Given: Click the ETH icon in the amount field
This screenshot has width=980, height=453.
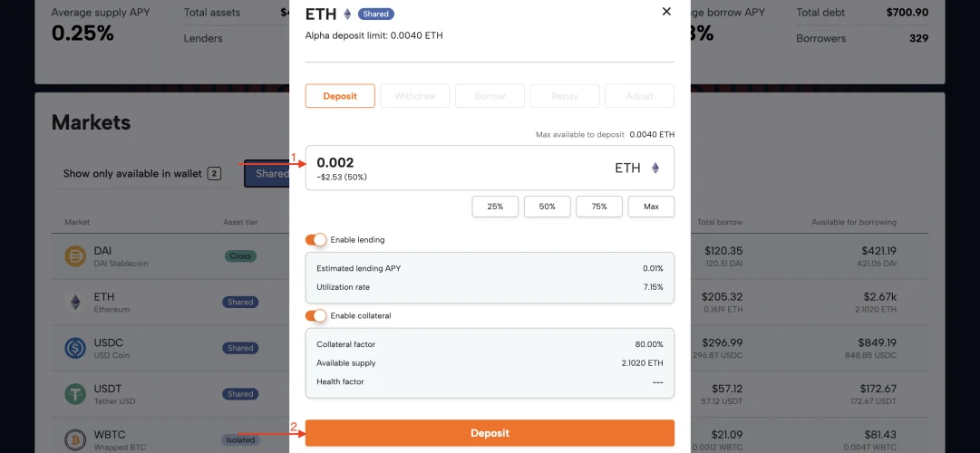Looking at the screenshot, I should coord(655,169).
